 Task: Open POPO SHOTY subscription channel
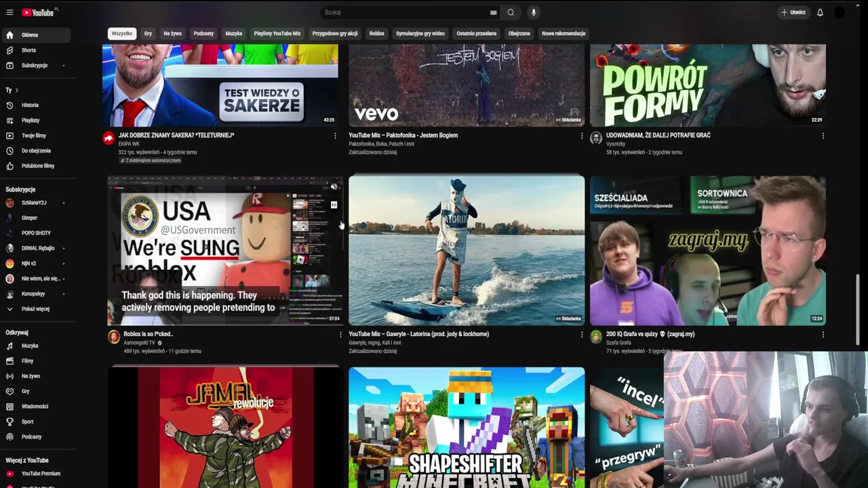[x=35, y=233]
